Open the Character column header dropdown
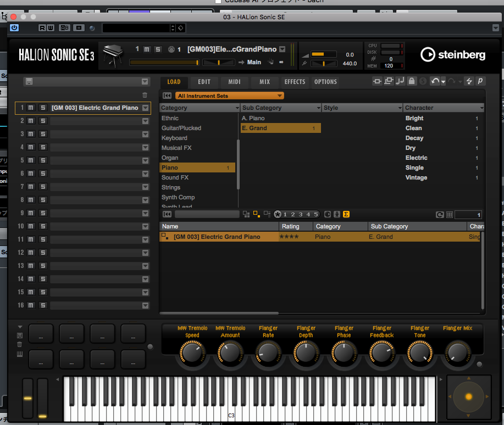 coord(481,108)
